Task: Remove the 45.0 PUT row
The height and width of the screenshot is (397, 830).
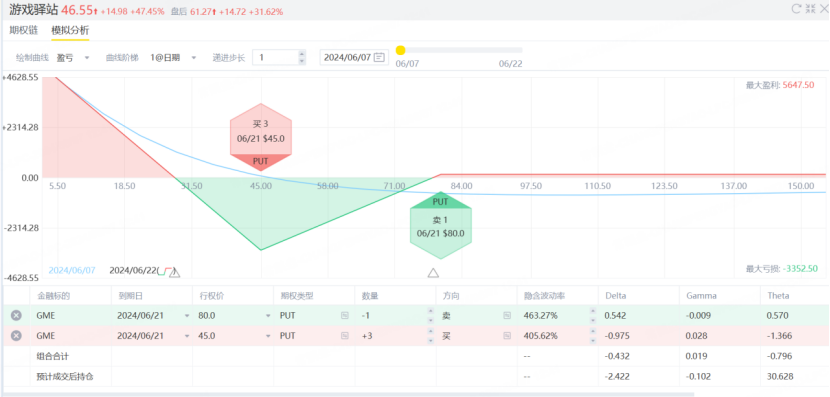Action: (16, 336)
